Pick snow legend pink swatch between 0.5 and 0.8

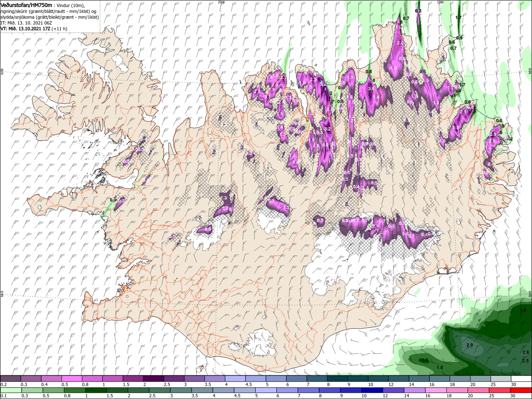click(x=71, y=379)
